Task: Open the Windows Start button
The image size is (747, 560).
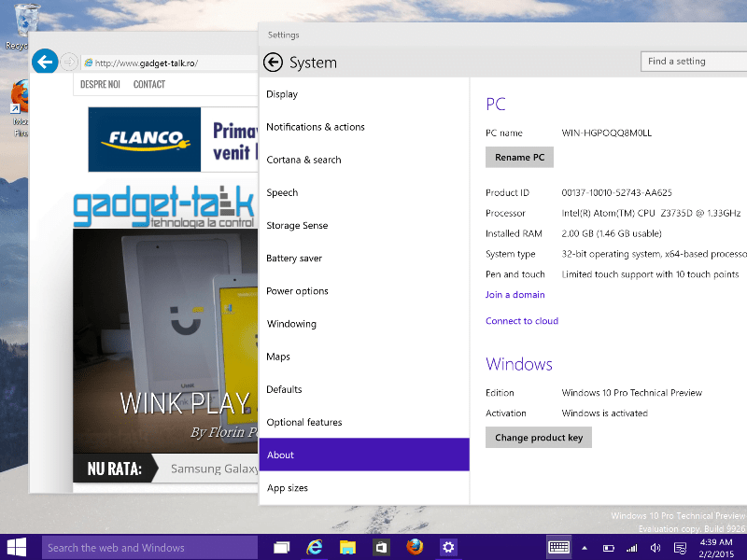Action: (x=17, y=548)
